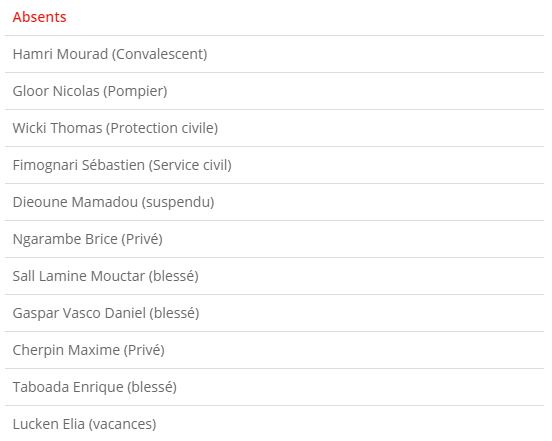The width and height of the screenshot is (552, 441).
Task: Select Lucken Elia (vacances) entry
Action: pos(274,423)
